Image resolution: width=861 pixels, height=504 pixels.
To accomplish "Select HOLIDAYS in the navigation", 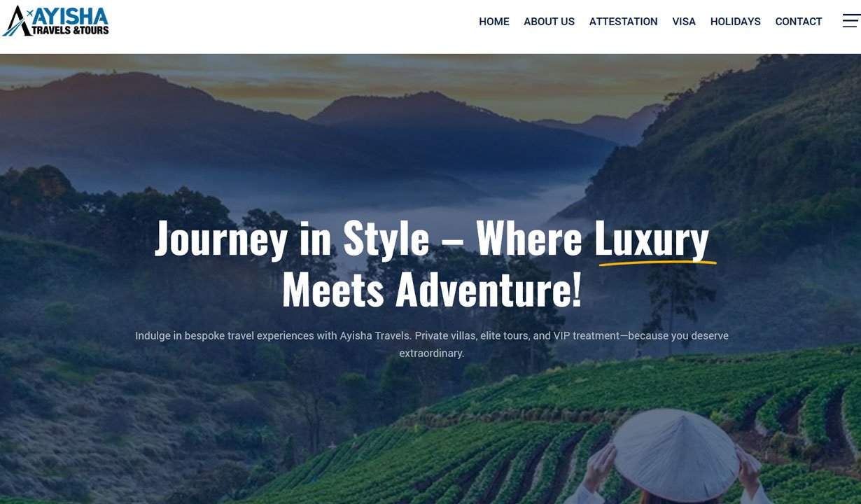I will click(x=735, y=22).
